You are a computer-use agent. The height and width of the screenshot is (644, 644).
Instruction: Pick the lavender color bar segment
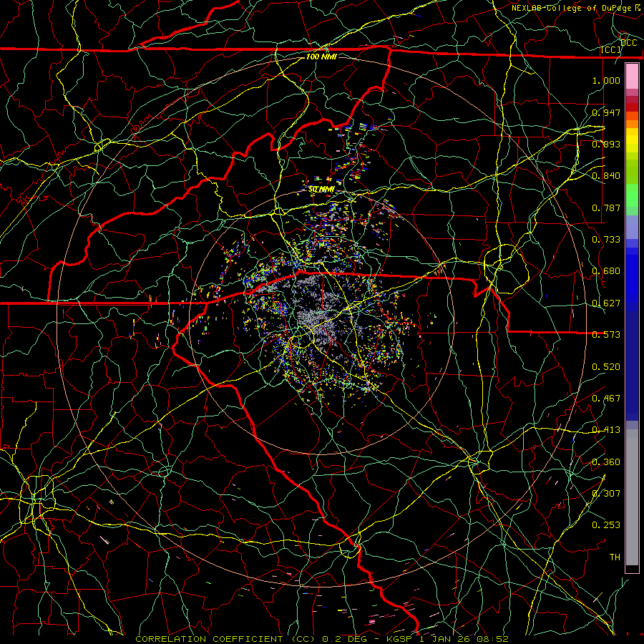click(632, 227)
